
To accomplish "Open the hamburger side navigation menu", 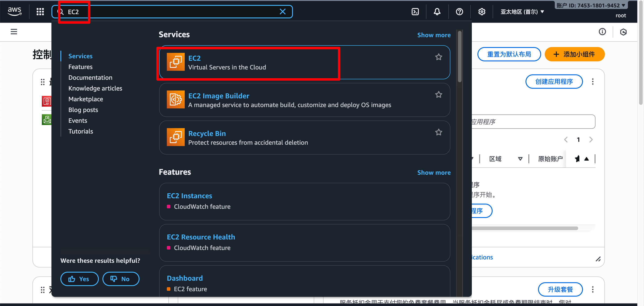I will [x=14, y=32].
